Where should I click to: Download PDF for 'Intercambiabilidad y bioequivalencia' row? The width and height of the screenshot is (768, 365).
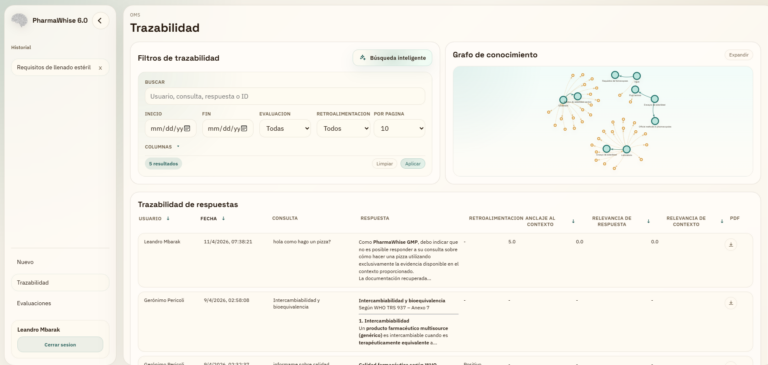[x=731, y=303]
